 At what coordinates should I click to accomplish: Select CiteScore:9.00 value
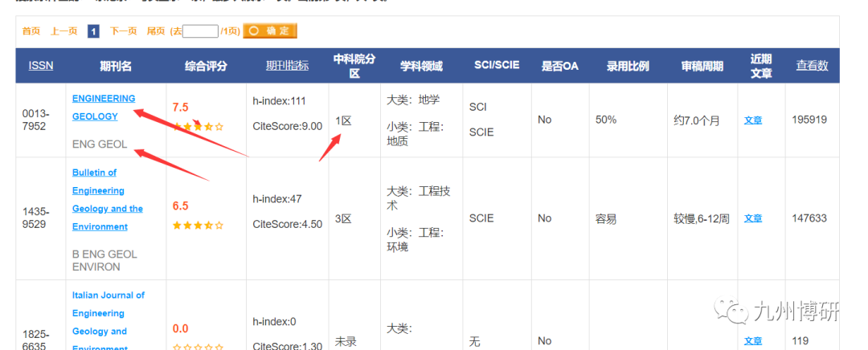tap(287, 126)
